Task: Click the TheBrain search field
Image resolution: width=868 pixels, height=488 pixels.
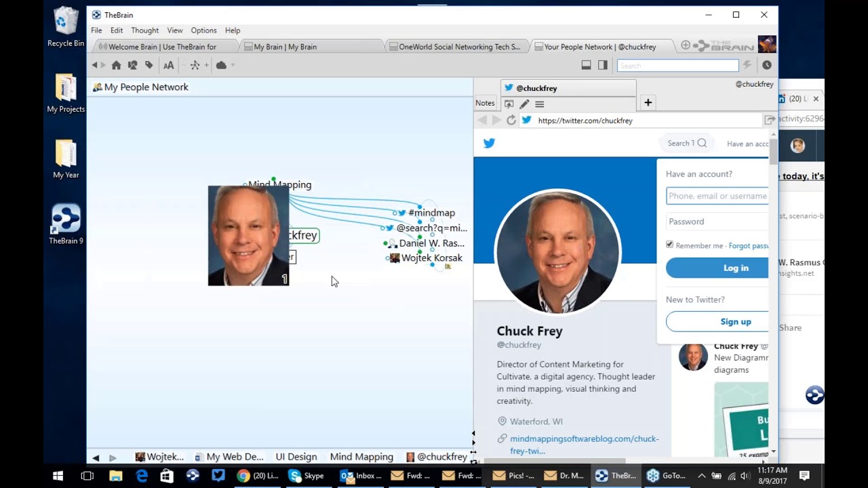Action: pyautogui.click(x=677, y=66)
